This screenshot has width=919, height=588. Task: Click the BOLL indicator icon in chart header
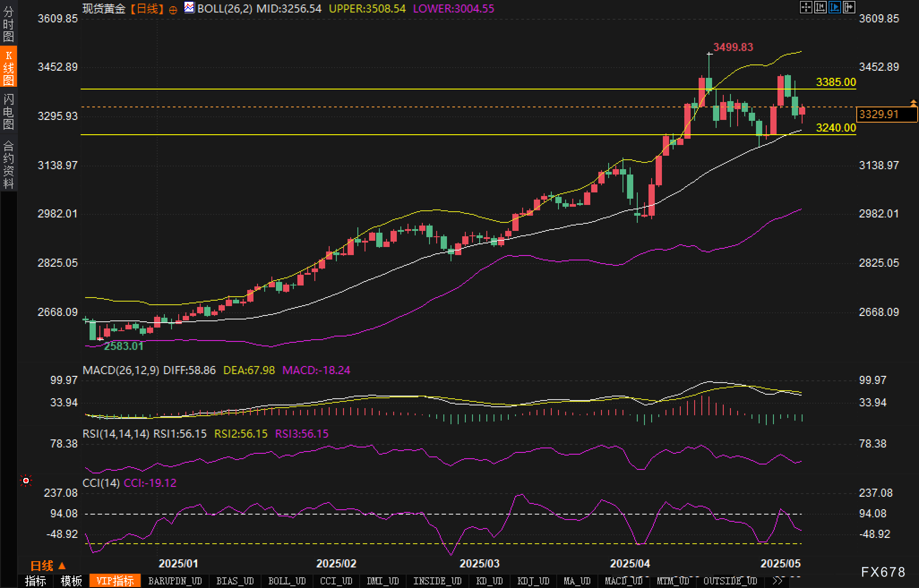(x=189, y=8)
